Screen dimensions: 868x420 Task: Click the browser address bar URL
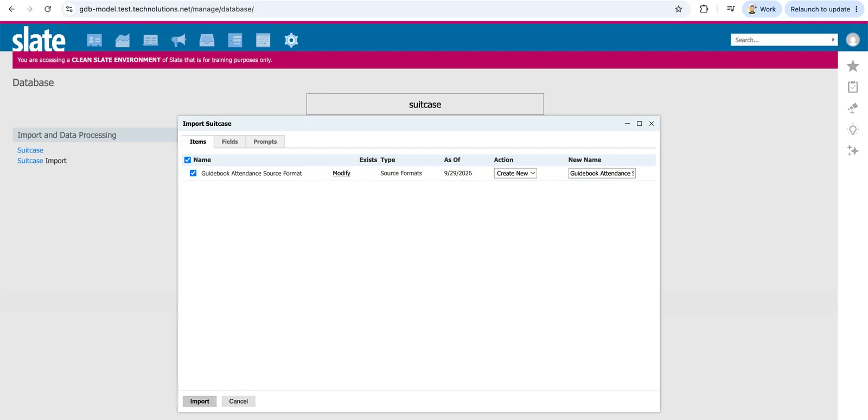(167, 9)
